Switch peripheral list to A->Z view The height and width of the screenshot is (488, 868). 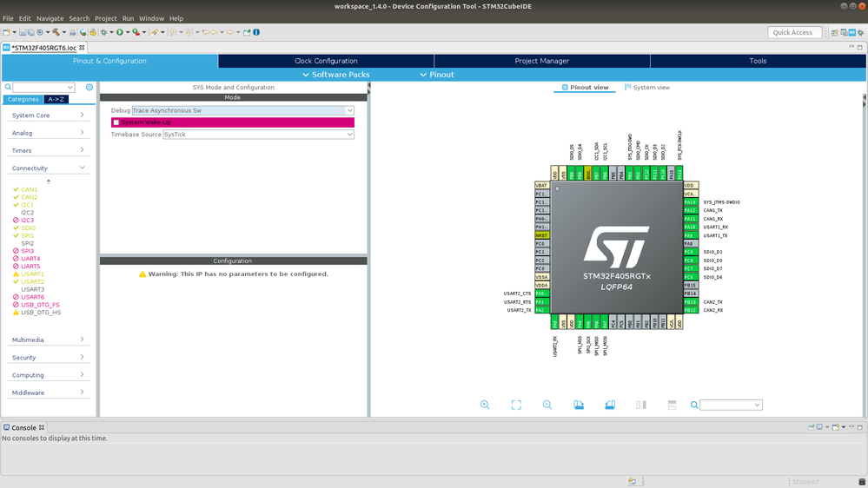pyautogui.click(x=56, y=99)
